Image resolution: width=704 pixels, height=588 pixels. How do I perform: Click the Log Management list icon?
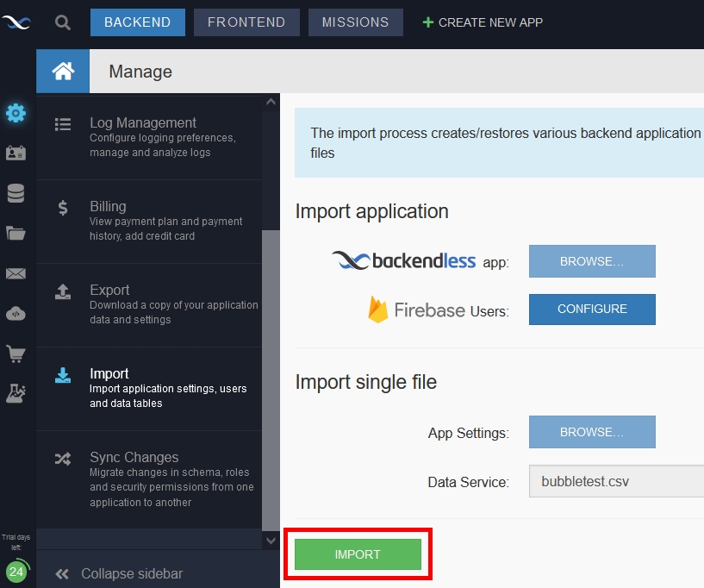coord(63,124)
